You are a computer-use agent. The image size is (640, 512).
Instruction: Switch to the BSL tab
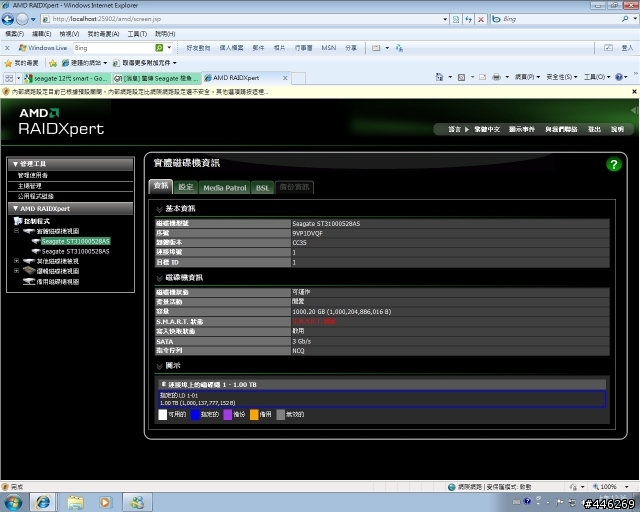coord(262,188)
